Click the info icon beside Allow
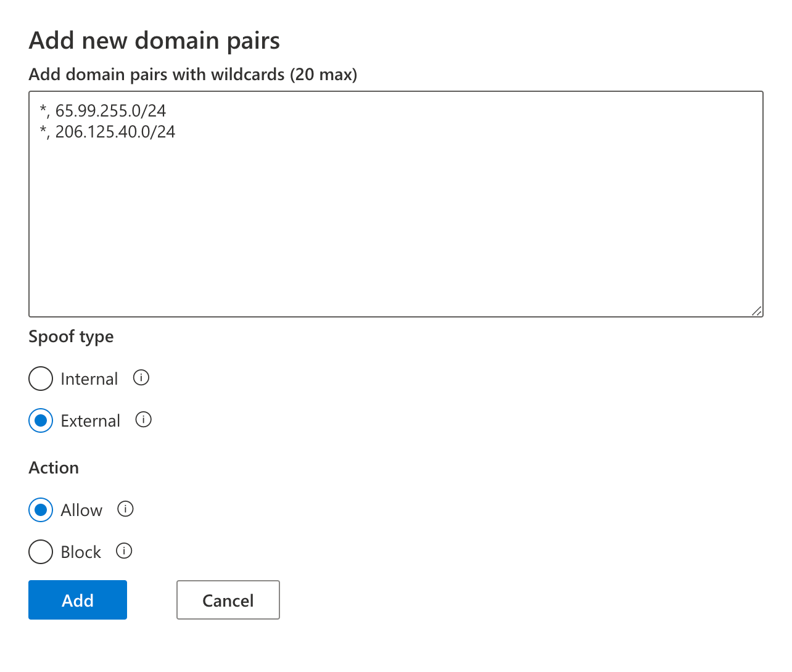The height and width of the screenshot is (672, 792). [125, 509]
